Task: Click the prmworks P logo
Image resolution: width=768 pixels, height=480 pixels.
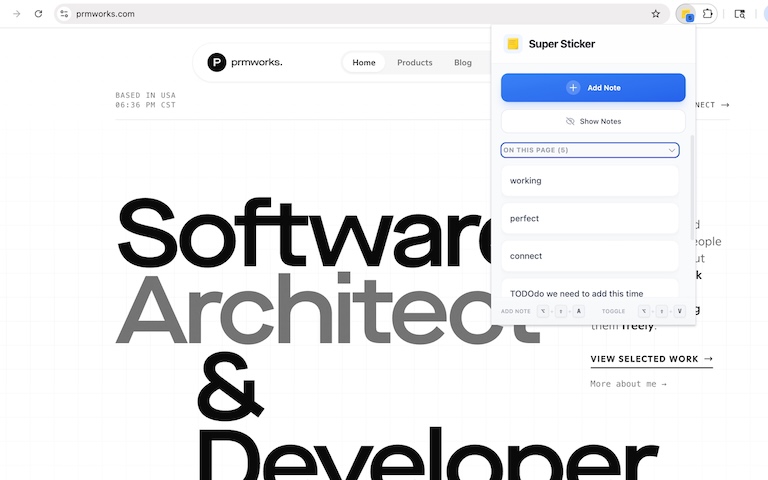Action: (216, 62)
